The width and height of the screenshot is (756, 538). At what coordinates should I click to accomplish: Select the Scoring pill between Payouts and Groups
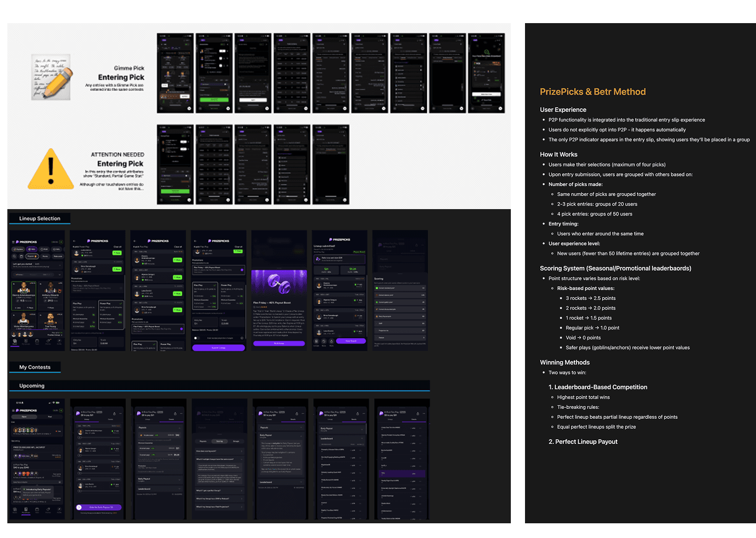(219, 441)
